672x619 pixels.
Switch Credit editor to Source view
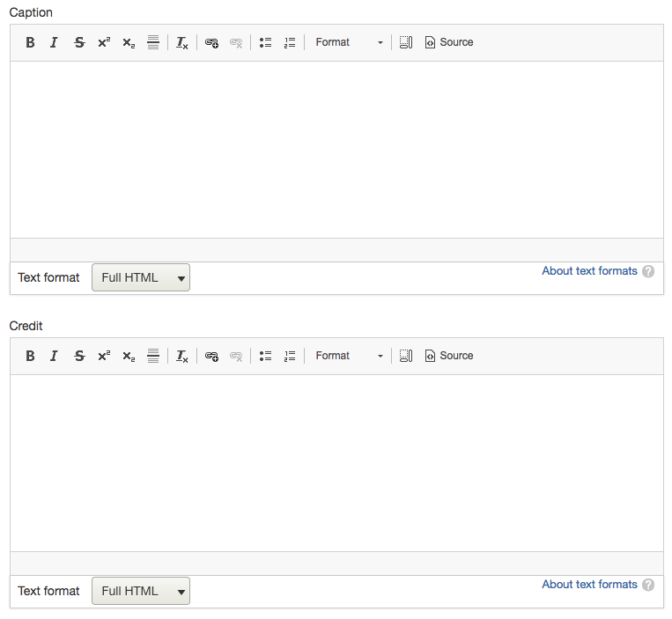(449, 356)
